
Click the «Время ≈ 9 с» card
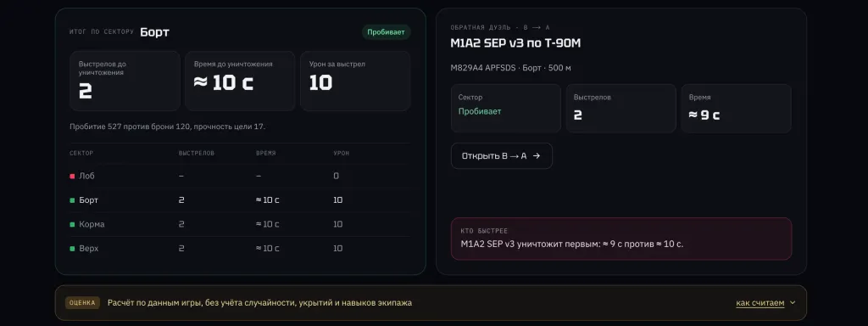point(737,108)
